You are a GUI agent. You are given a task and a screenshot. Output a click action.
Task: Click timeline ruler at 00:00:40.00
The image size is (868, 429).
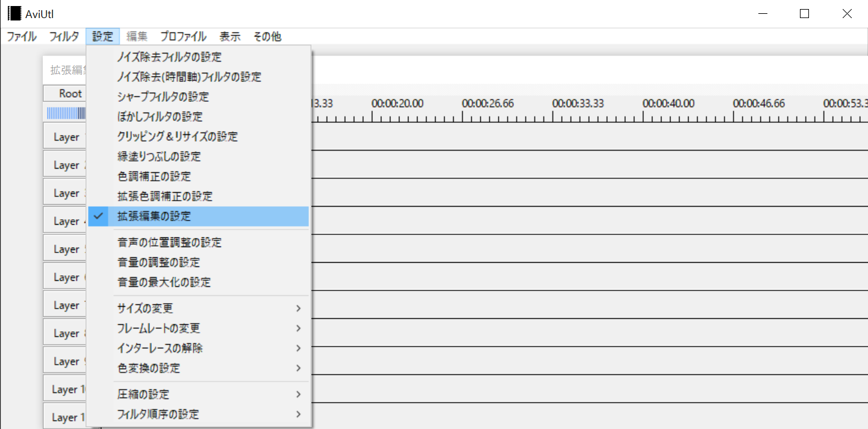[669, 104]
